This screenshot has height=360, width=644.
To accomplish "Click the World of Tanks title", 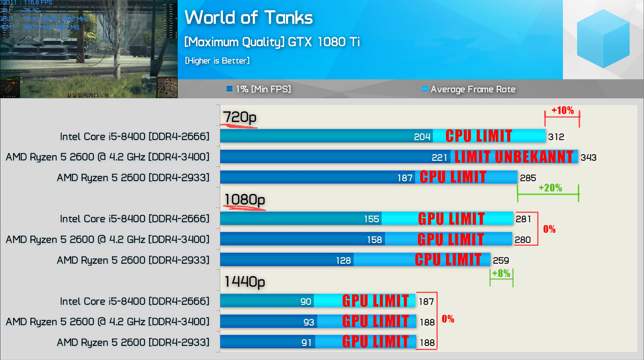I will pyautogui.click(x=248, y=17).
